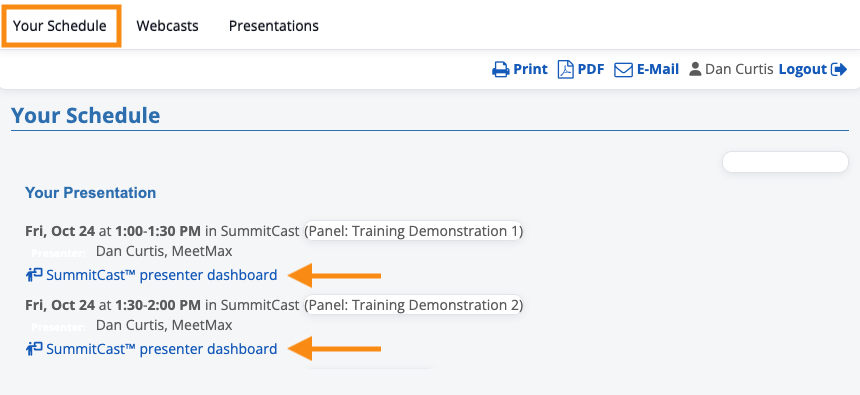Image resolution: width=860 pixels, height=395 pixels.
Task: Switch to the Webcasts tab
Action: tap(167, 26)
